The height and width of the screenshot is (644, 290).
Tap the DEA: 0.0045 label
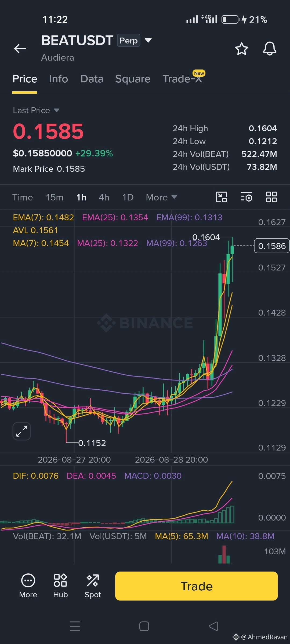pyautogui.click(x=91, y=476)
